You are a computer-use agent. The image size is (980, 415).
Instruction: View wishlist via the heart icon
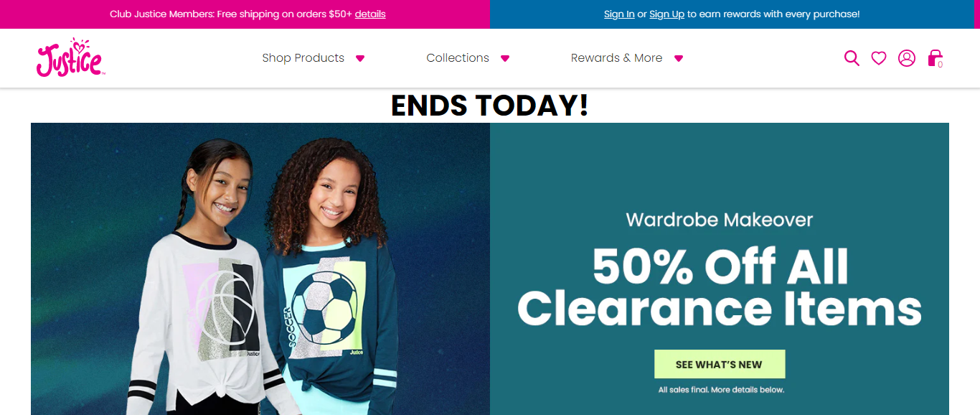pos(879,58)
